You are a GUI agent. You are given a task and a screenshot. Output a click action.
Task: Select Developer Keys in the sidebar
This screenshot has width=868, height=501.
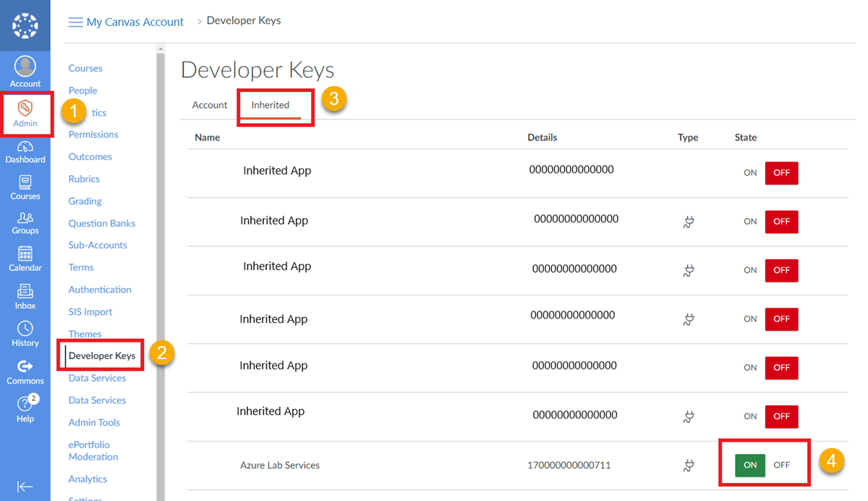[x=102, y=355]
